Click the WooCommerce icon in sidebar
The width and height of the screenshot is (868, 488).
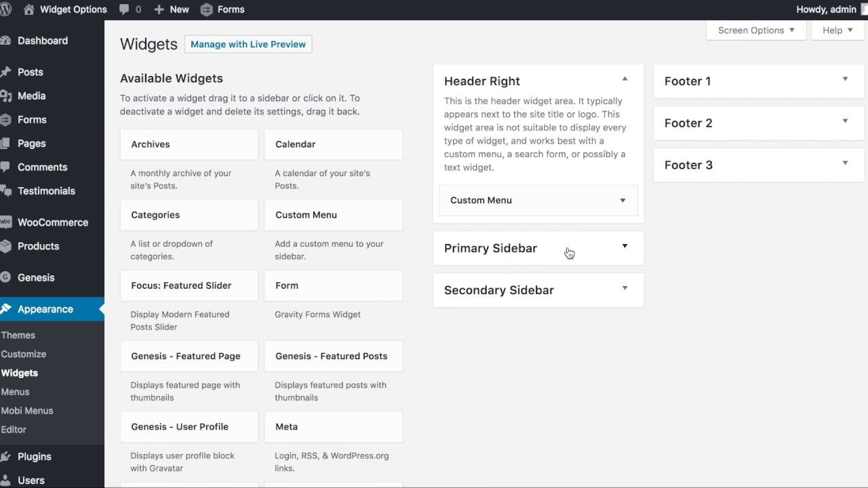click(5, 222)
